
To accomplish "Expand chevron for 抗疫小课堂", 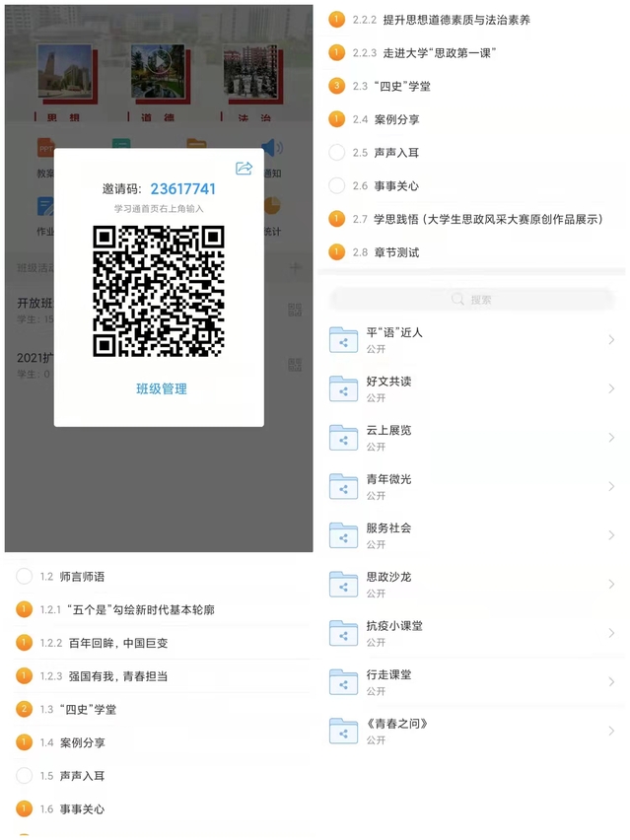I will [x=611, y=633].
